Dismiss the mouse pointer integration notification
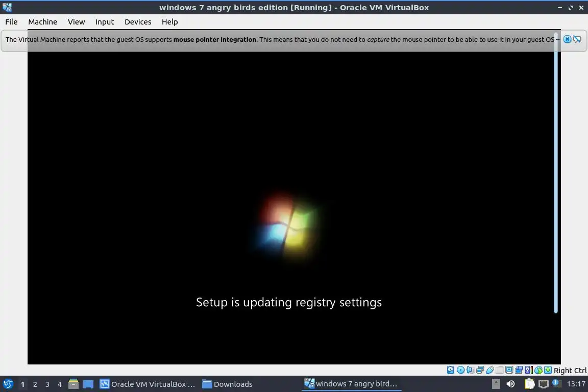The width and height of the screenshot is (588, 392). click(x=568, y=39)
